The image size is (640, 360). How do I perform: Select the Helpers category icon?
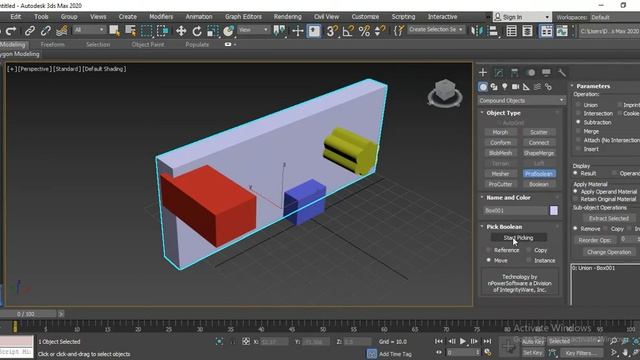(x=527, y=87)
